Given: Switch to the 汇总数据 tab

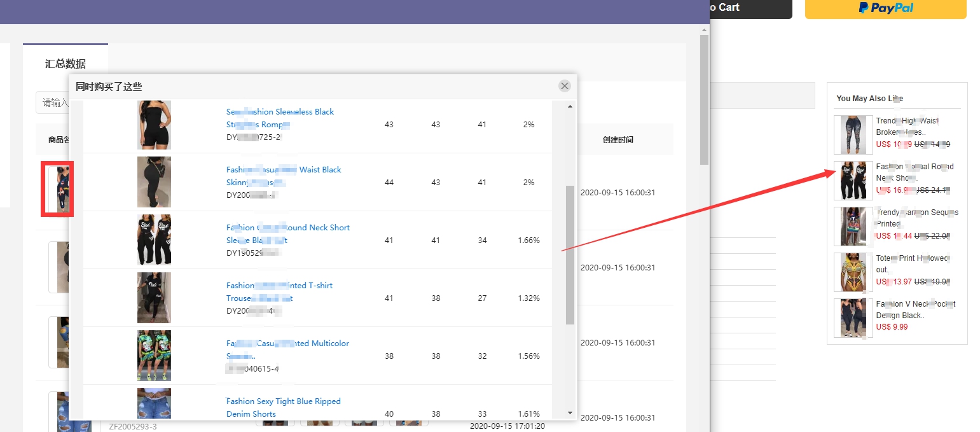Looking at the screenshot, I should [65, 64].
